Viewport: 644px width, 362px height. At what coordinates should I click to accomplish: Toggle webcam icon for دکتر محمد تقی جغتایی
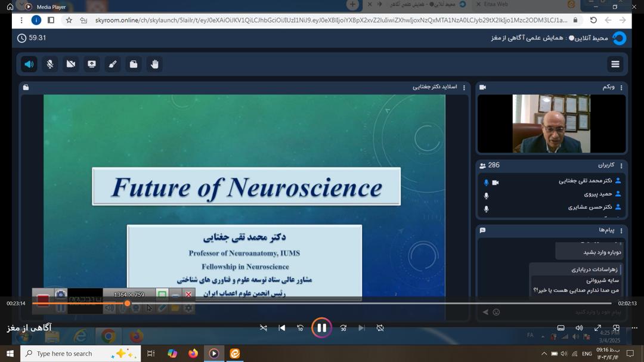click(496, 182)
